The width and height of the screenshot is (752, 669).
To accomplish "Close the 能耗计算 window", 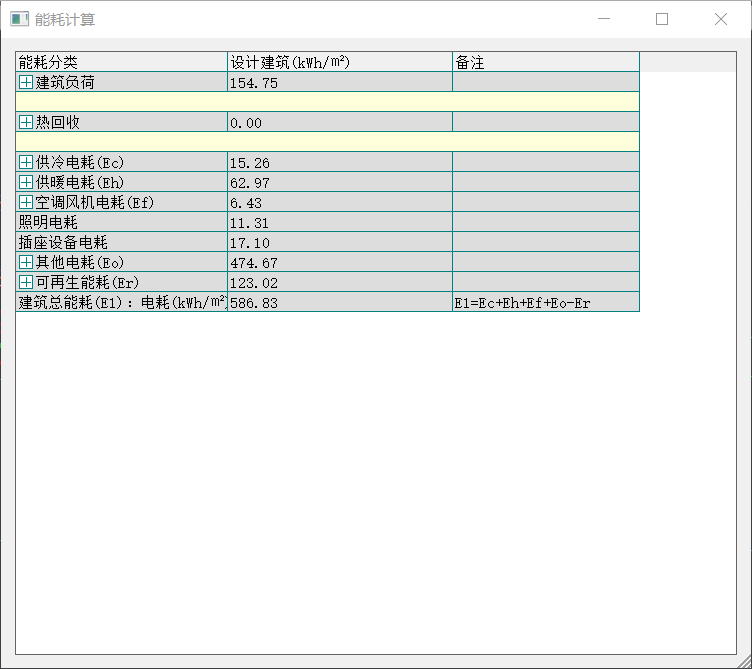I will coord(721,19).
